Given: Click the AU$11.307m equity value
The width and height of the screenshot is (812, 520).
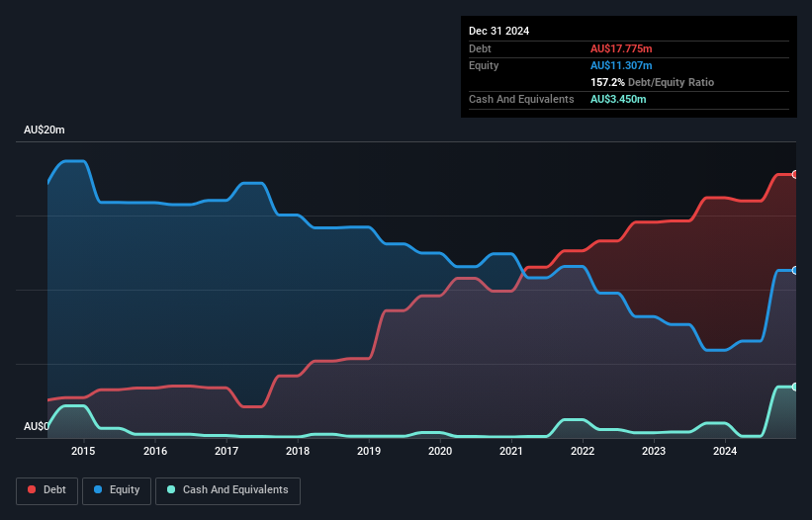Looking at the screenshot, I should pyautogui.click(x=621, y=65).
